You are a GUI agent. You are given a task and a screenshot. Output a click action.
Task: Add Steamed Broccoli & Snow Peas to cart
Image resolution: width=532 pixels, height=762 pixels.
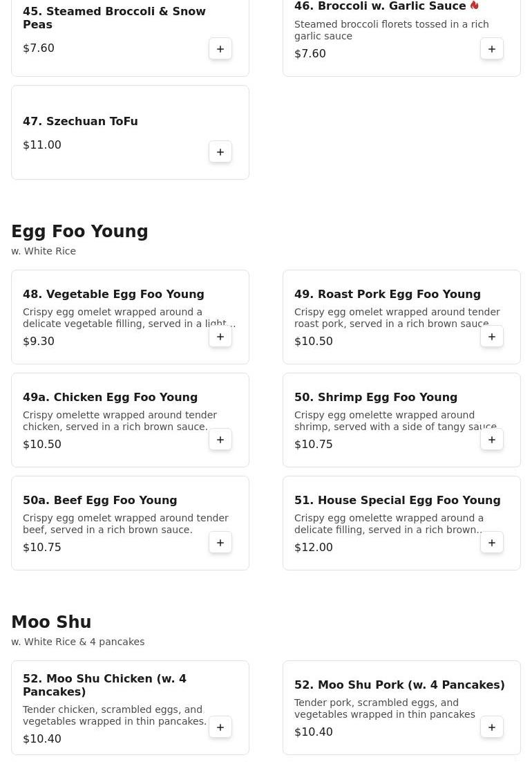point(220,49)
